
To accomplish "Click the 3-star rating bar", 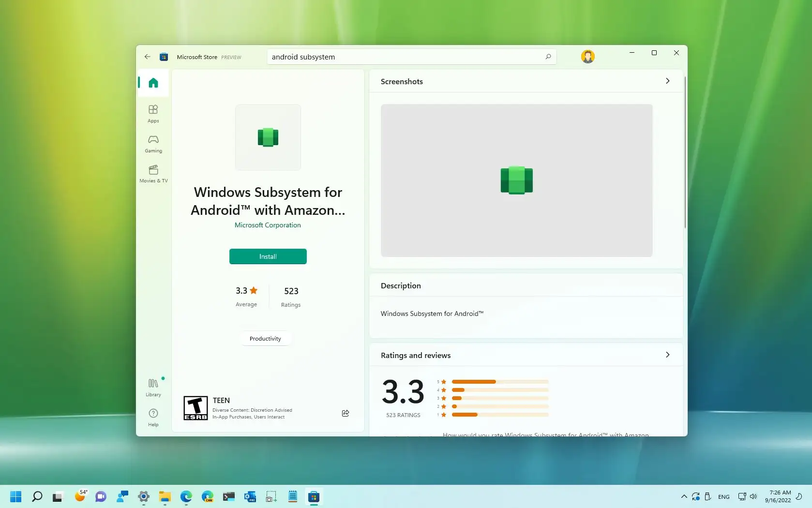I will coord(500,398).
